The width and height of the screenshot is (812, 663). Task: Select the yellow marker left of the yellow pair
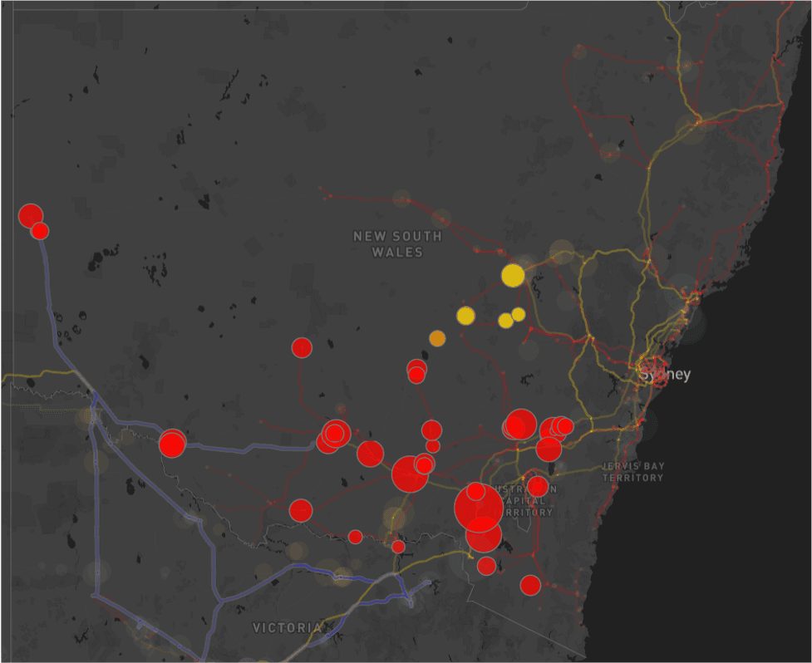(x=465, y=316)
